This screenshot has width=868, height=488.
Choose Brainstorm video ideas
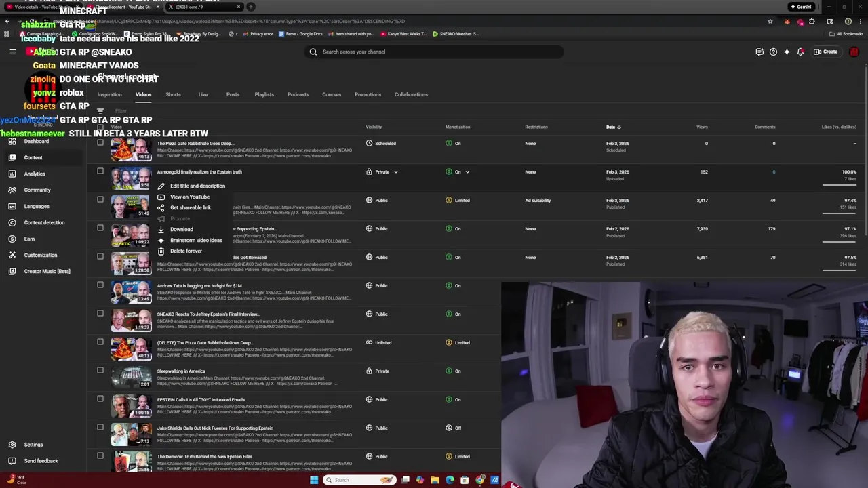tap(195, 240)
